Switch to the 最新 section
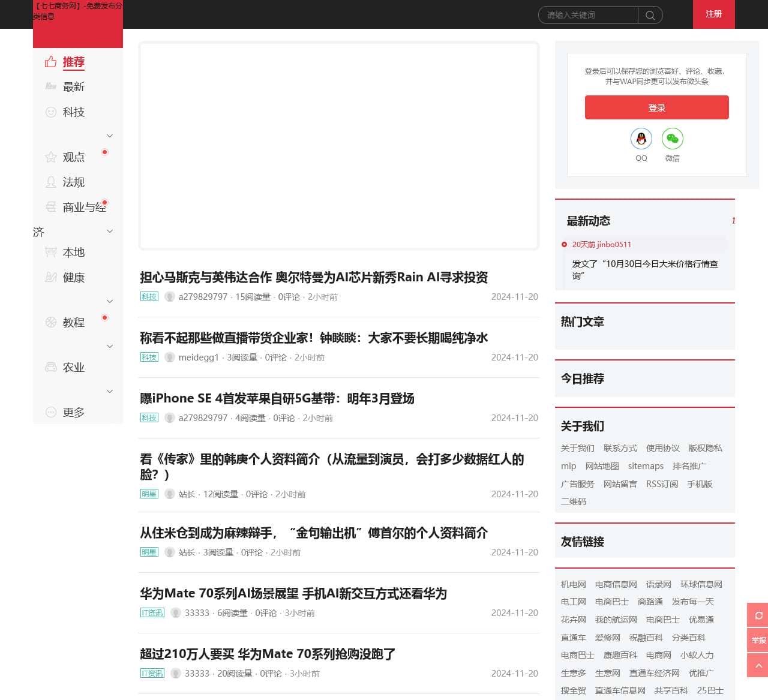This screenshot has height=700, width=768. pyautogui.click(x=74, y=86)
